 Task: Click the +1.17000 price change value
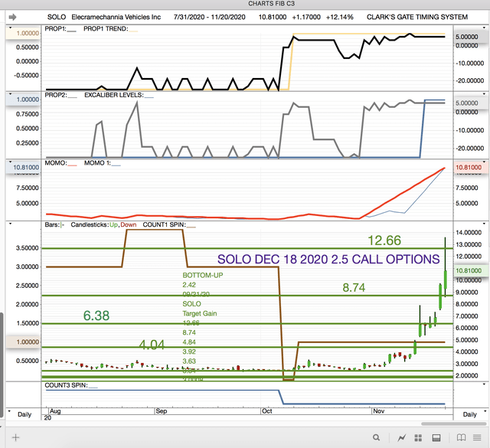point(306,17)
